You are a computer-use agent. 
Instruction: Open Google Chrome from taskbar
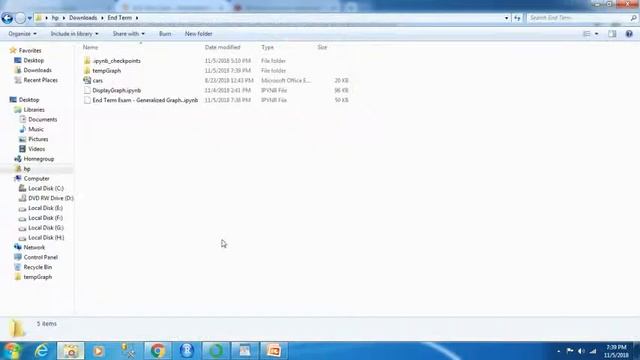point(158,351)
